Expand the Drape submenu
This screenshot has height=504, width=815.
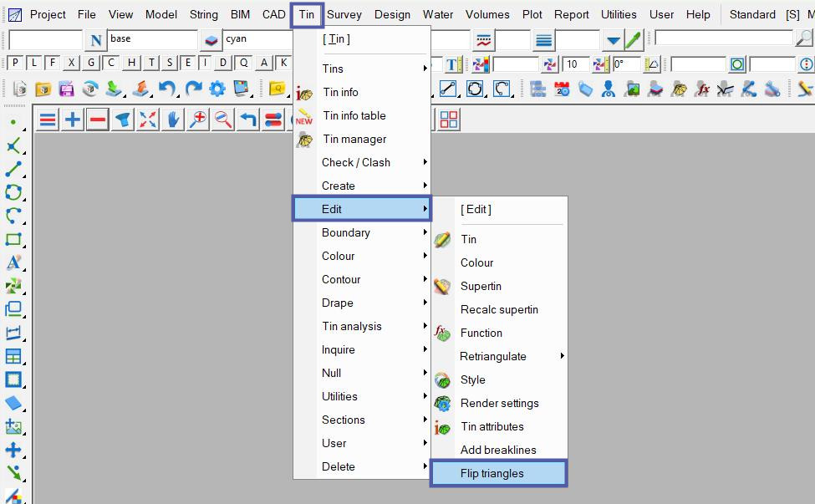362,303
